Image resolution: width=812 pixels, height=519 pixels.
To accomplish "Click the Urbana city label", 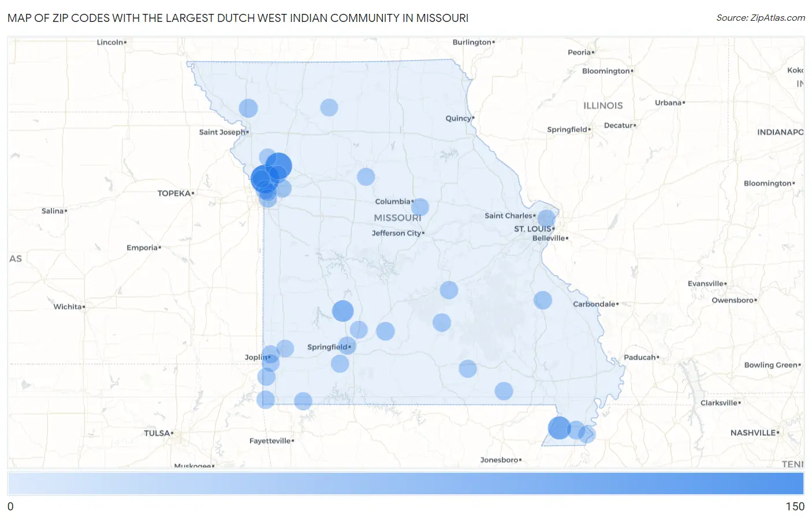I will click(x=668, y=103).
